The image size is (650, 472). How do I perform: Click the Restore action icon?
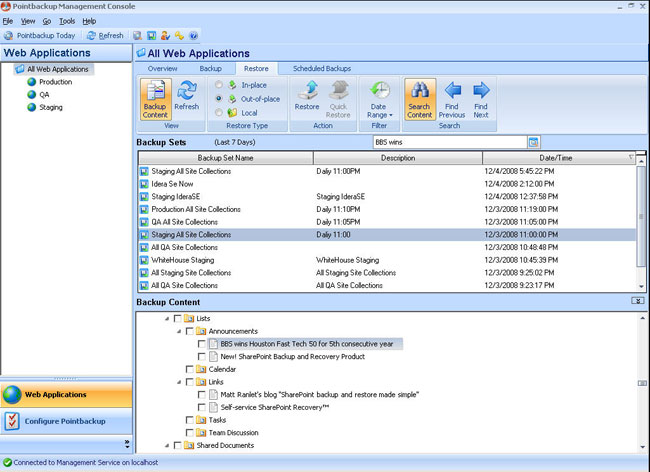(309, 90)
